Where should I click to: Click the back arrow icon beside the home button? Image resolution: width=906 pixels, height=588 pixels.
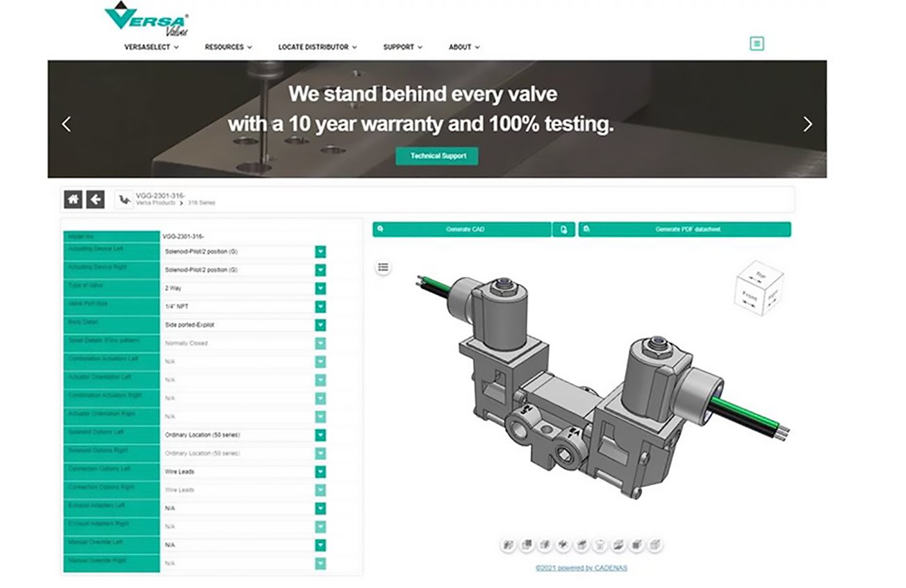tap(96, 199)
